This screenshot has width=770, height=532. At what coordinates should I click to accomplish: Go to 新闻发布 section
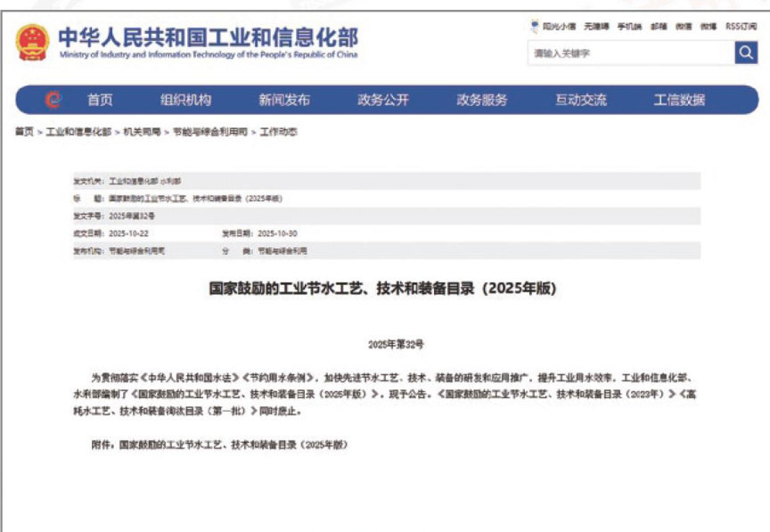[284, 100]
